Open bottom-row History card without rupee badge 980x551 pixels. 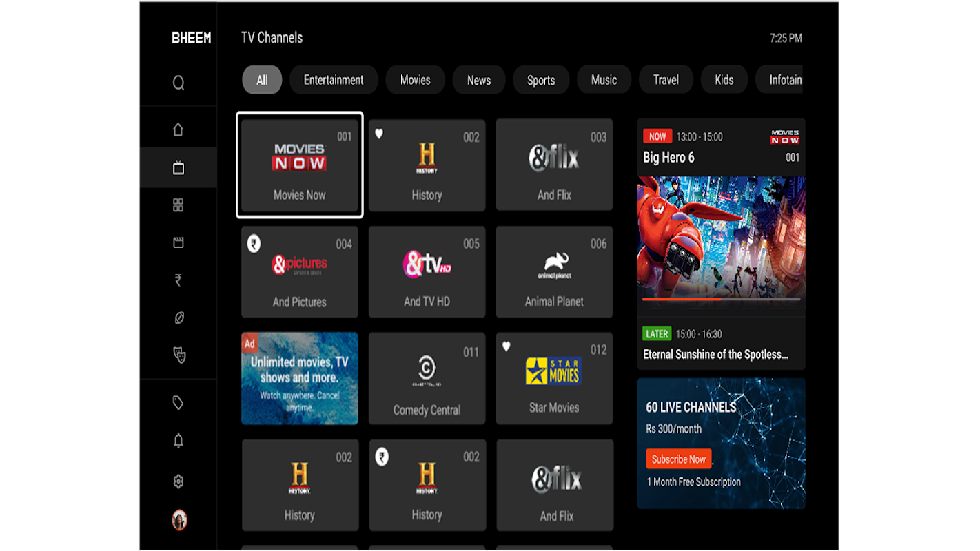coord(300,486)
